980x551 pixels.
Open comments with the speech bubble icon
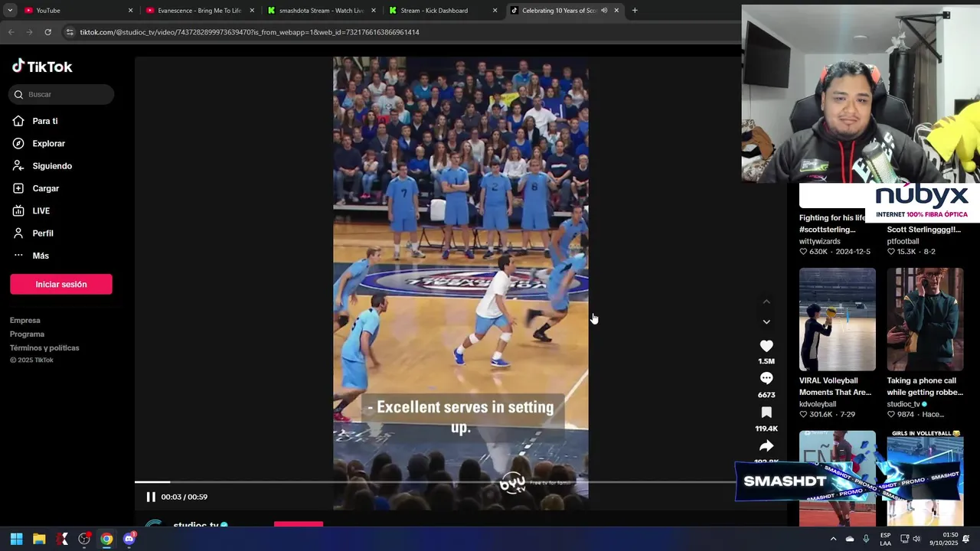[766, 379]
